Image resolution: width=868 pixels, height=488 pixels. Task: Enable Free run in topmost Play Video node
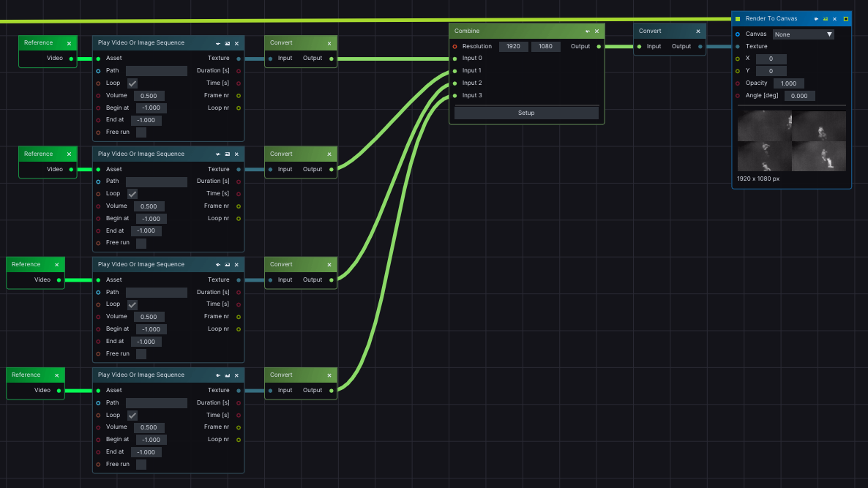coord(141,132)
